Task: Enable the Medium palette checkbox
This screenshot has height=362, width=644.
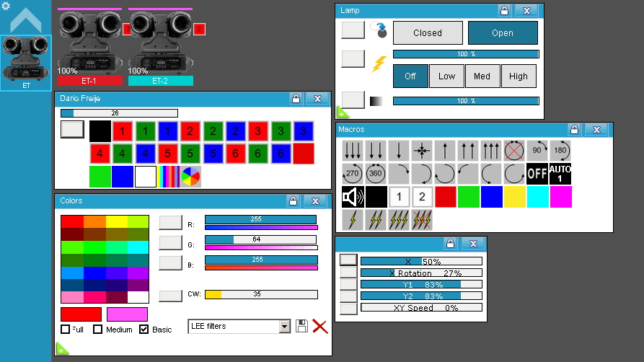Action: click(x=98, y=329)
